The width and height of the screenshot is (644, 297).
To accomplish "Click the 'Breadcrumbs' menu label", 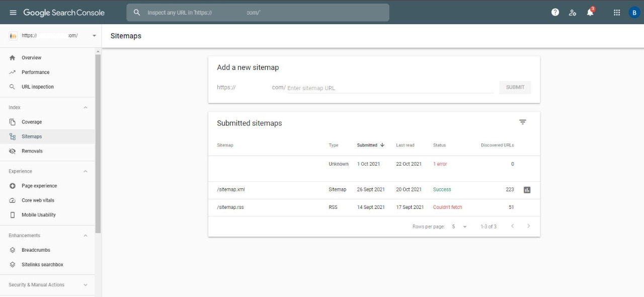I will point(36,250).
